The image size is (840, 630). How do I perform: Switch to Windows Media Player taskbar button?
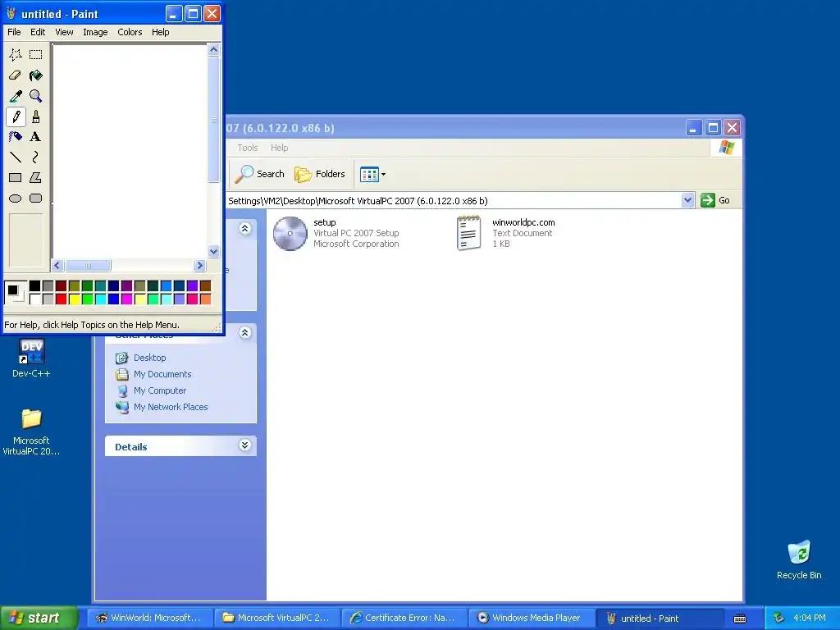tap(531, 619)
